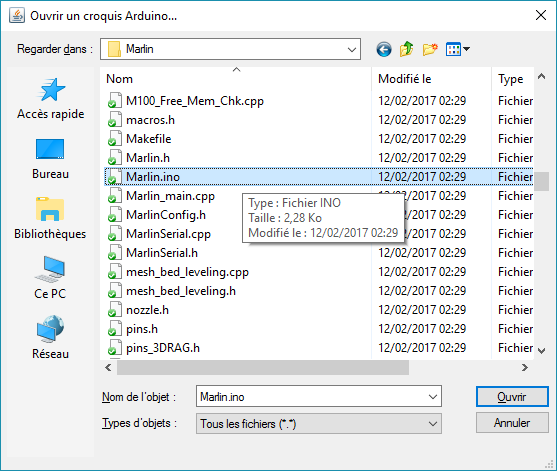Open Ce PC location
The image size is (557, 471).
coord(50,278)
